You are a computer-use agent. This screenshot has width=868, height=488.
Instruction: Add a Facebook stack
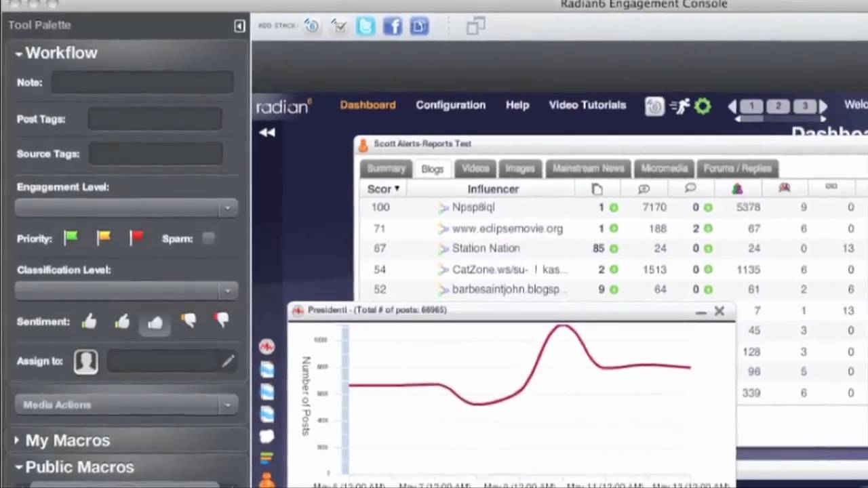click(393, 26)
